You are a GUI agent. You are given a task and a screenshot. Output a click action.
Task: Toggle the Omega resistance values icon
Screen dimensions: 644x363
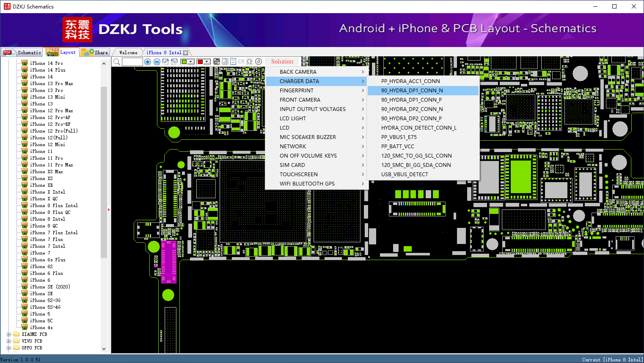pos(250,61)
